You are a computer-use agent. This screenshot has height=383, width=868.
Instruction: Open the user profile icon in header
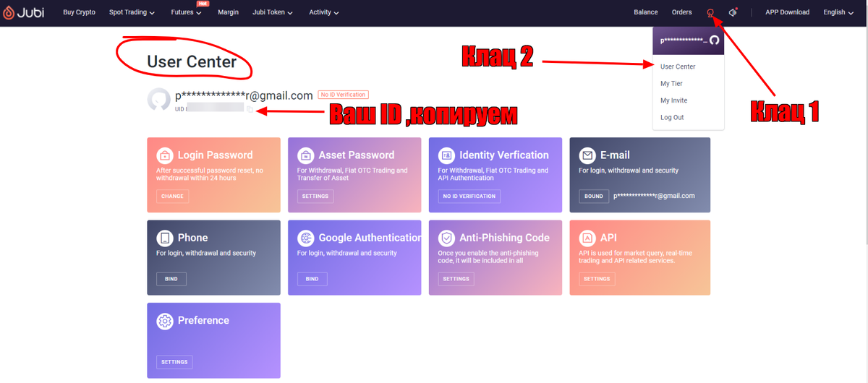710,12
